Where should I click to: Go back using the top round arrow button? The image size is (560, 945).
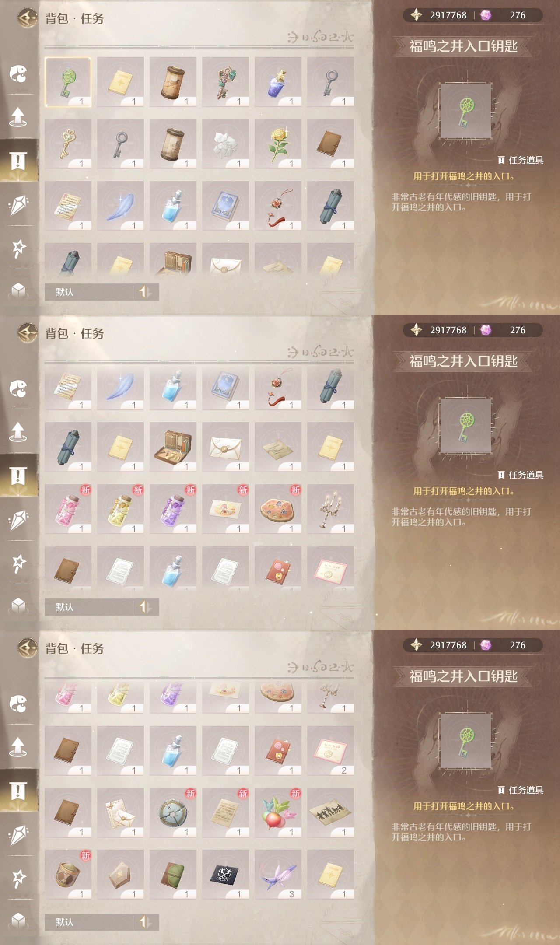[x=27, y=18]
